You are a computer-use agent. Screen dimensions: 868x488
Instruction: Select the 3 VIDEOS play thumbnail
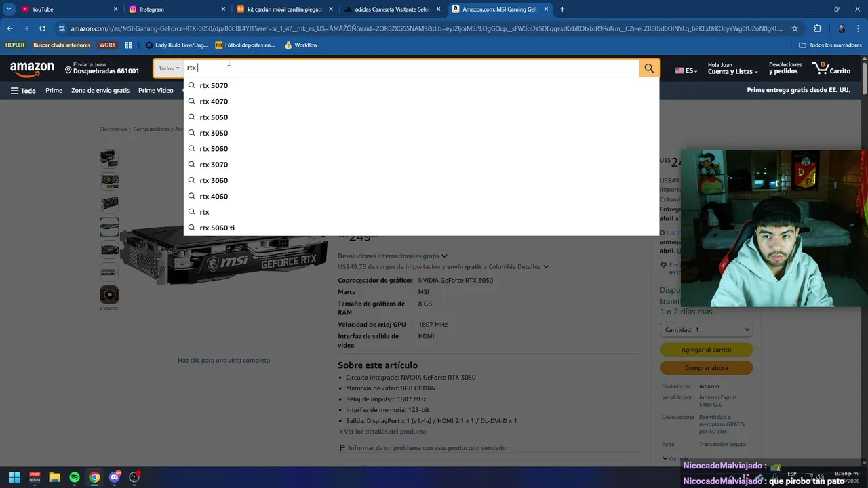click(x=109, y=294)
